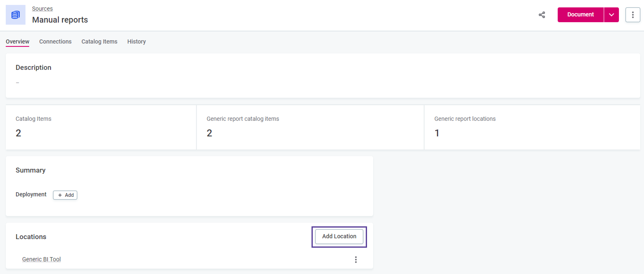644x274 pixels.
Task: Open the Catalog Items tab
Action: pyautogui.click(x=99, y=41)
